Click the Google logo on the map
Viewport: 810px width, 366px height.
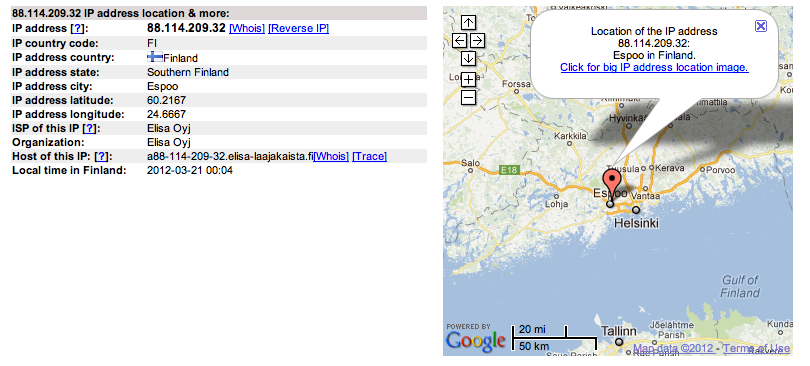tap(476, 341)
